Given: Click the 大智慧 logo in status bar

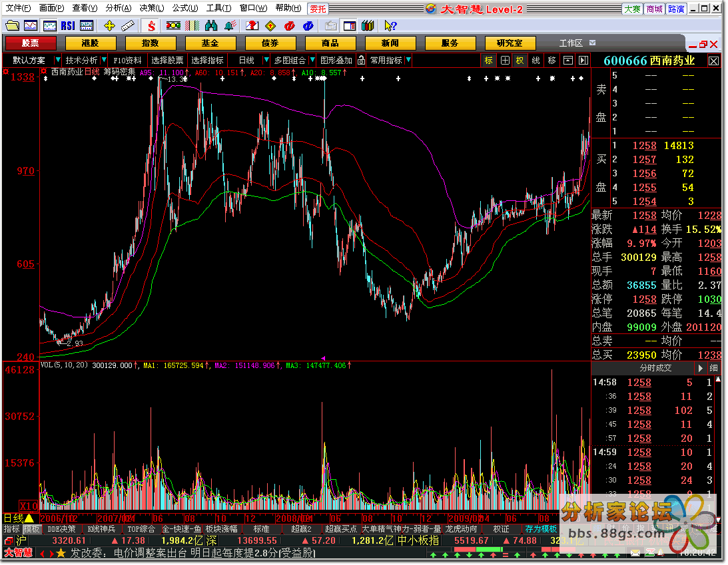Looking at the screenshot, I should 19,553.
